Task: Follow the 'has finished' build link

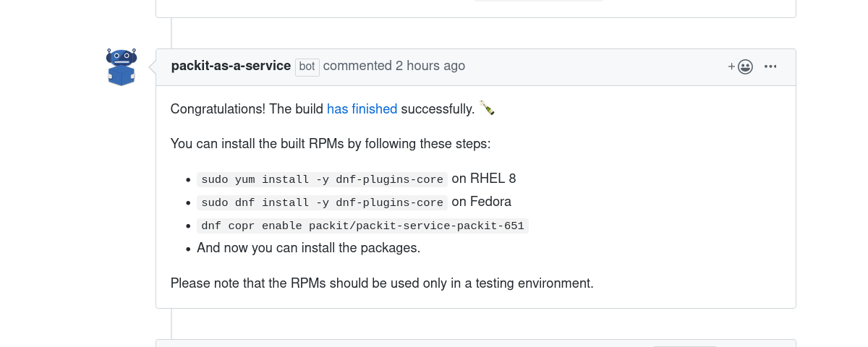Action: (362, 109)
